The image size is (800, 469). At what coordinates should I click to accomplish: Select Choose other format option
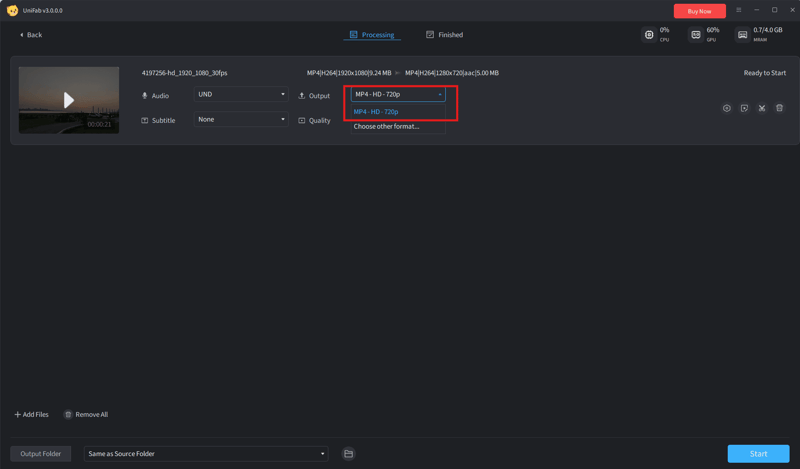387,127
